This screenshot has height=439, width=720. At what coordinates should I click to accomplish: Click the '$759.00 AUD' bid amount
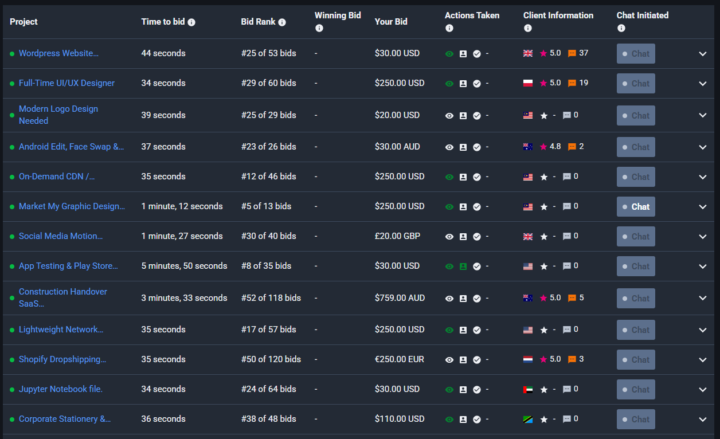pyautogui.click(x=399, y=298)
